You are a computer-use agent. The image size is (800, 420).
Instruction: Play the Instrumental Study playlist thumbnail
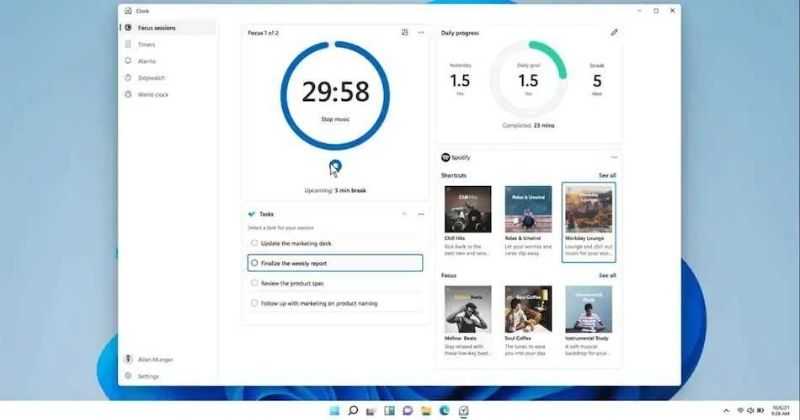[x=589, y=309]
